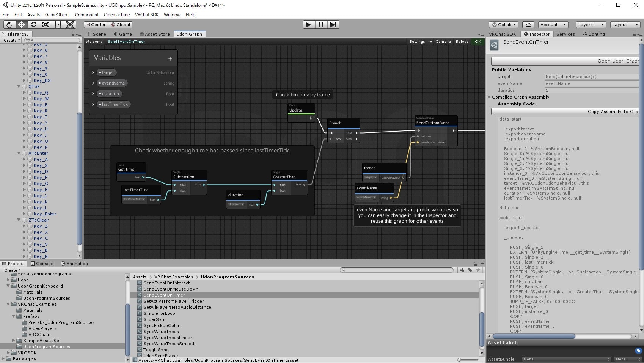
Task: Click the Inspector horizontal scrollbar
Action: 534,336
